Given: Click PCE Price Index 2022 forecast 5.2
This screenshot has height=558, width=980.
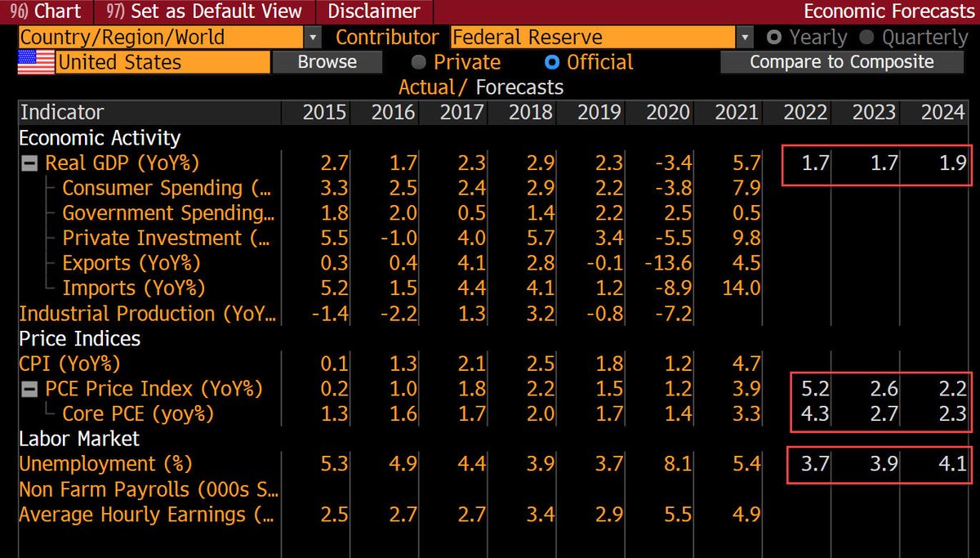Looking at the screenshot, I should click(815, 389).
